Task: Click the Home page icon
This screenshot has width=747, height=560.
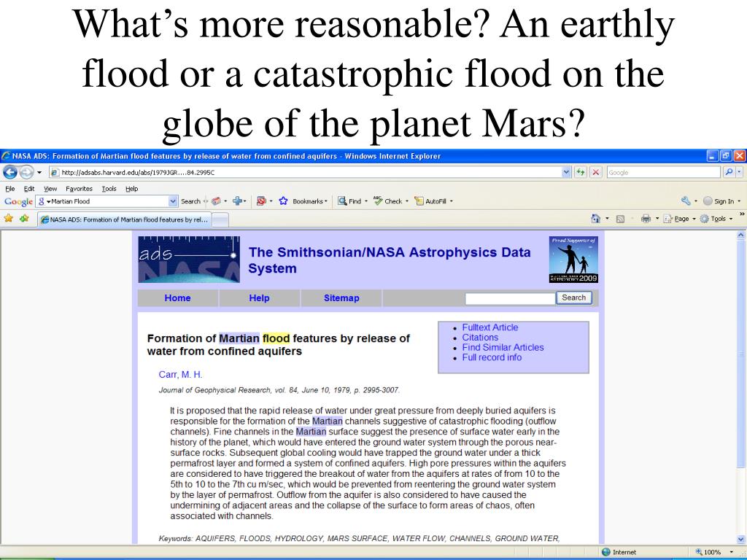Action: tap(595, 219)
